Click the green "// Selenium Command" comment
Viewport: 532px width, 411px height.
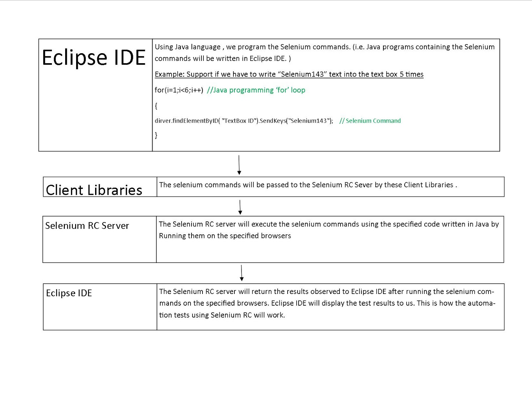[370, 121]
